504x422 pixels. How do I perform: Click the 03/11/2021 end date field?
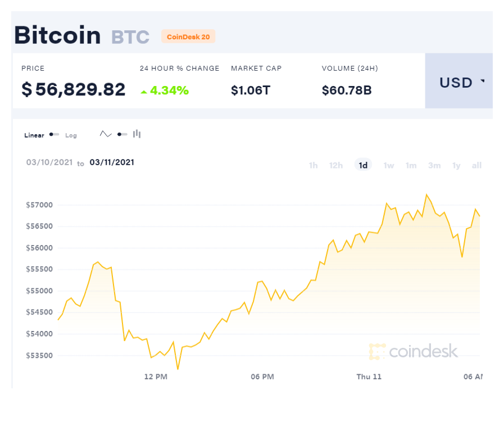point(112,162)
